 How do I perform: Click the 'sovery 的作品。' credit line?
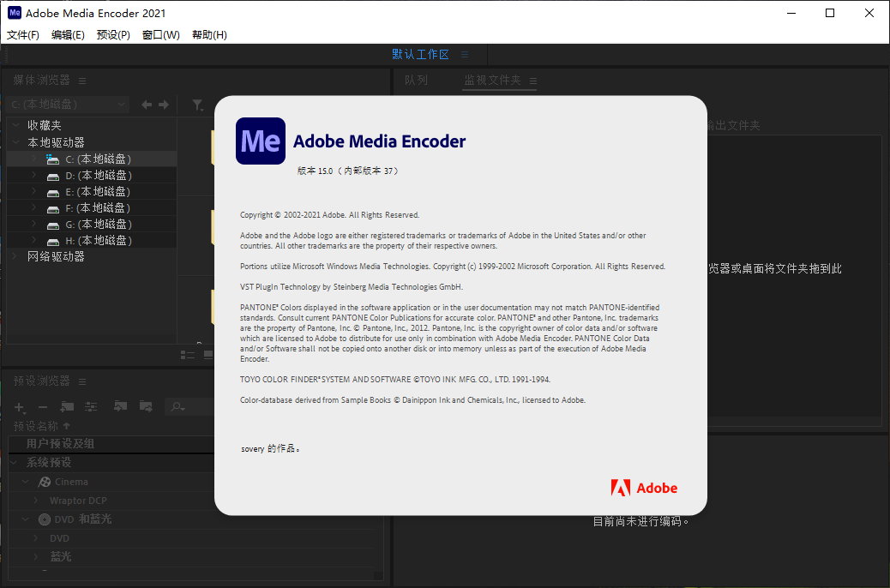point(270,448)
